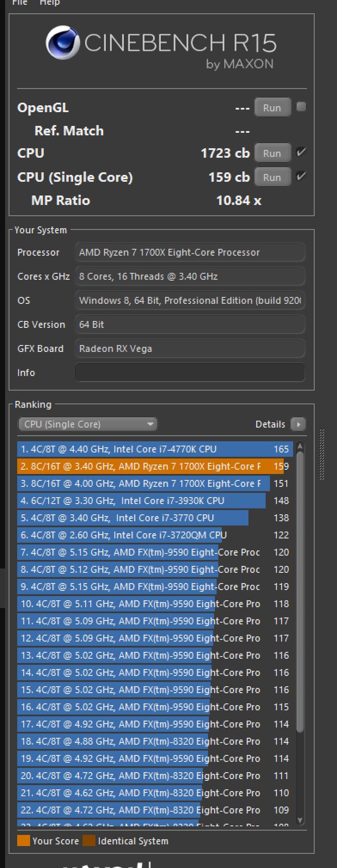Image resolution: width=337 pixels, height=868 pixels.
Task: Select ranking row 16 FX-9590 scoring 115
Action: (155, 707)
